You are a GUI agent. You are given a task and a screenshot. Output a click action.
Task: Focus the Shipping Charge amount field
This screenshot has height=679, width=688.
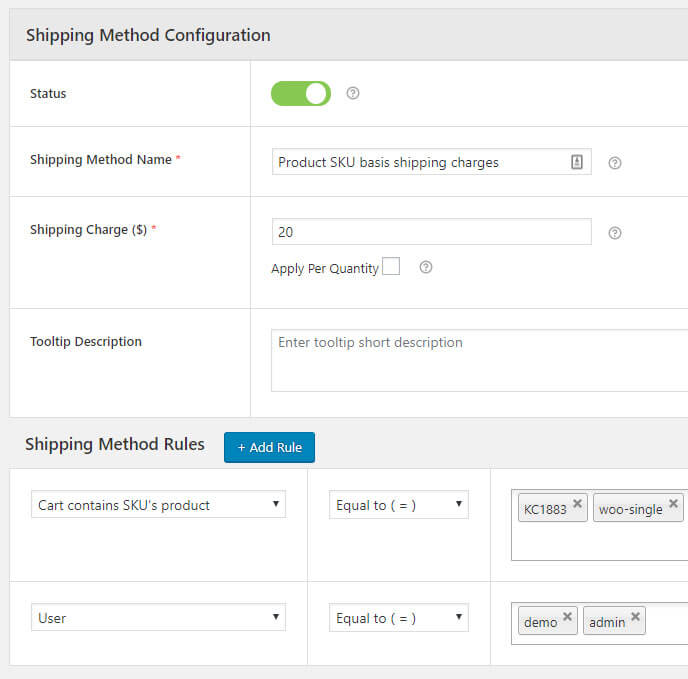tap(431, 232)
